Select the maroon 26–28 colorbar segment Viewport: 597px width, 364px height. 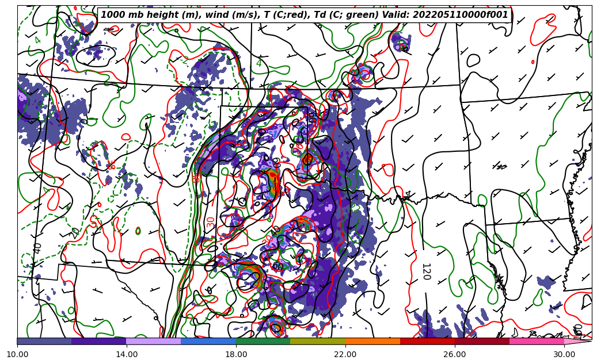(482, 341)
